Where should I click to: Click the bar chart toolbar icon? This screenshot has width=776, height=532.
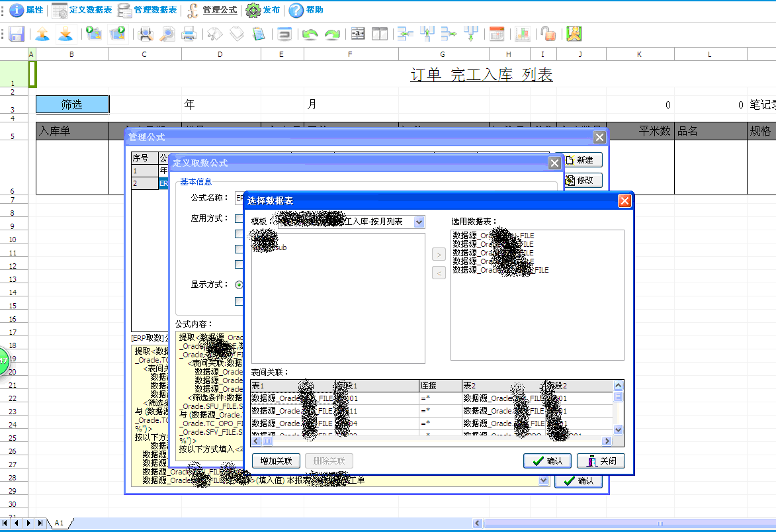523,34
